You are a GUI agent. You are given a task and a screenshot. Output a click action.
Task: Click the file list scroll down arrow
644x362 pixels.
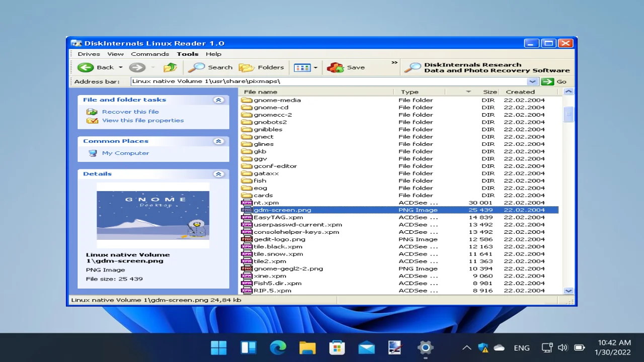569,291
